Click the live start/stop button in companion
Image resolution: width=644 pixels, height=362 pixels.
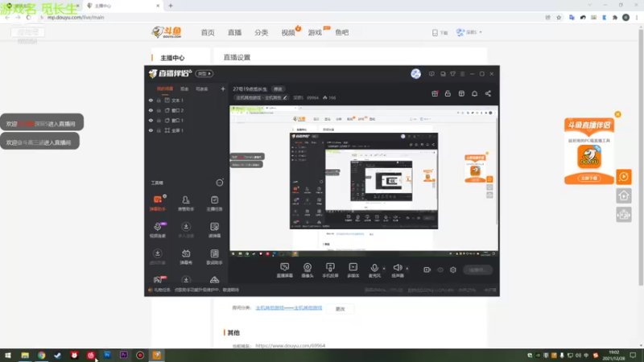477,269
